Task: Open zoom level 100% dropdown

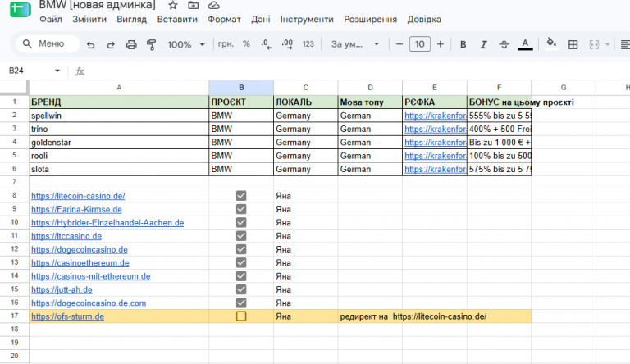Action: click(x=186, y=44)
